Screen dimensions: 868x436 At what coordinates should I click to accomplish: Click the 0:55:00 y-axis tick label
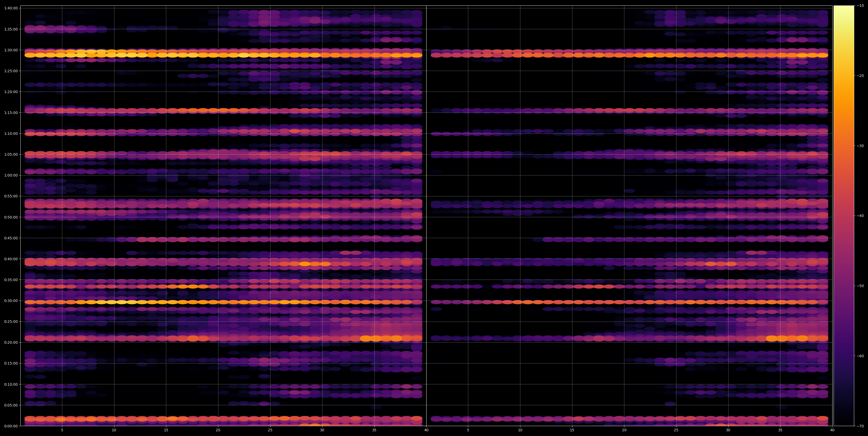click(x=11, y=196)
